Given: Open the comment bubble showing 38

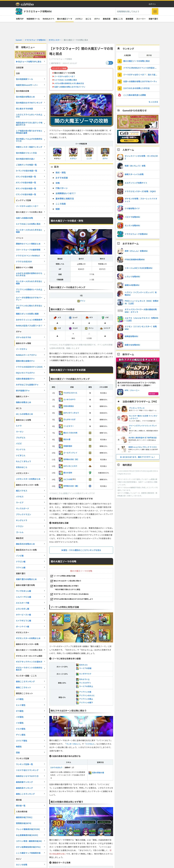Looking at the screenshot, I should coord(109,63).
